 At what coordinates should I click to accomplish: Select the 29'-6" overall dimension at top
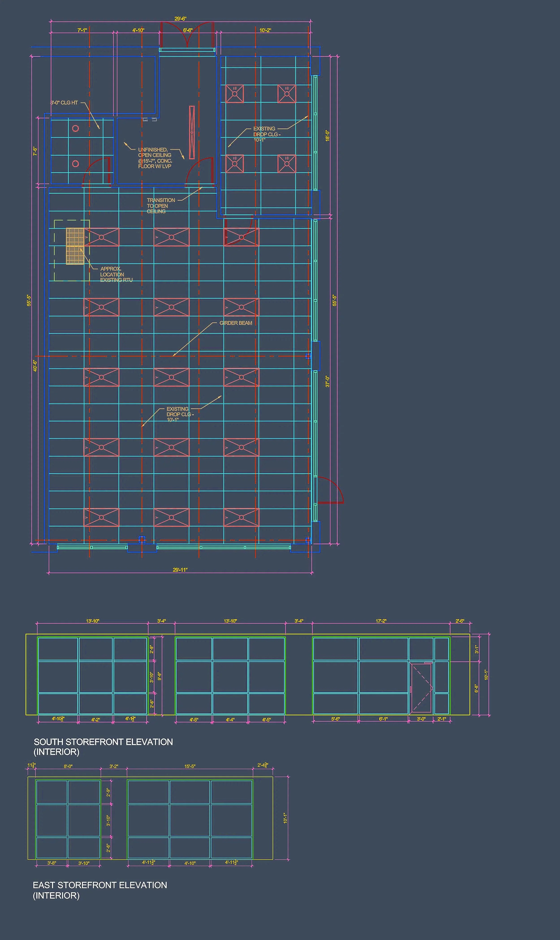180,19
